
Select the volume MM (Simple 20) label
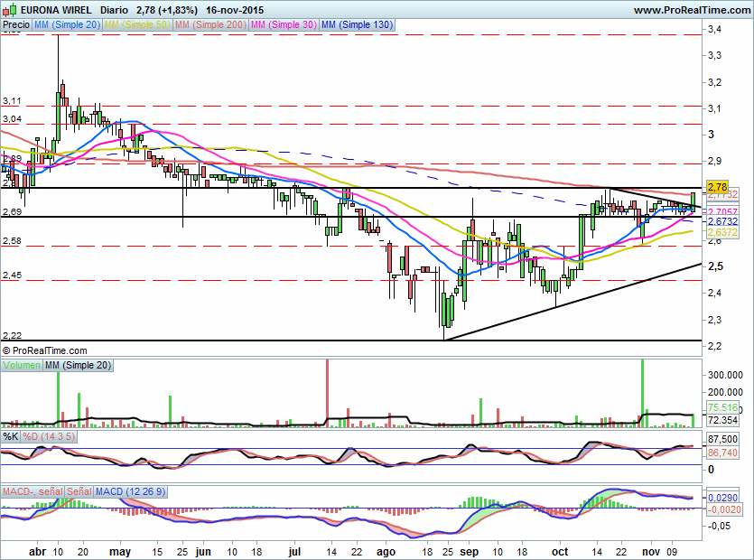coord(78,365)
